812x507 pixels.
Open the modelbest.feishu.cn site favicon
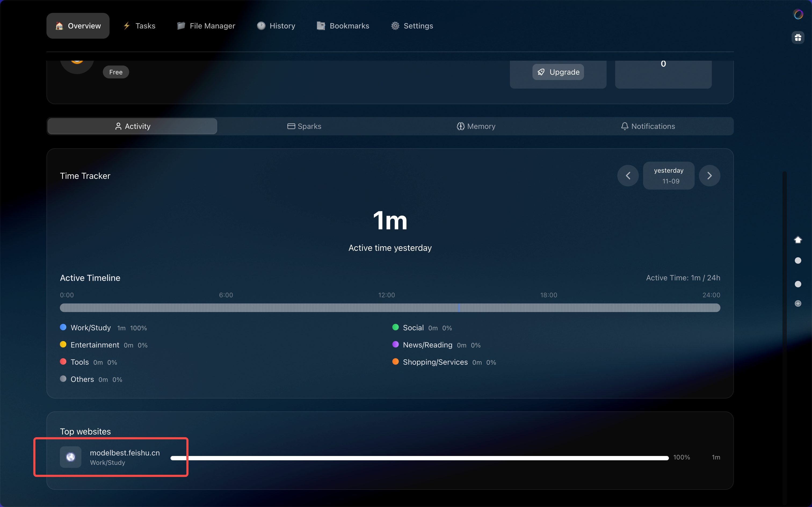[70, 457]
